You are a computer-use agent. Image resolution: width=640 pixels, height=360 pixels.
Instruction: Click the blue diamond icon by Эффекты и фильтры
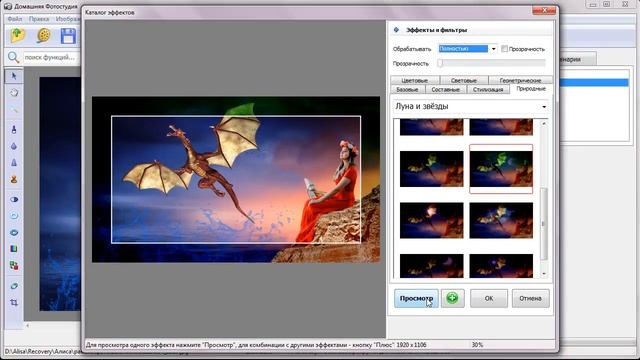coord(396,30)
